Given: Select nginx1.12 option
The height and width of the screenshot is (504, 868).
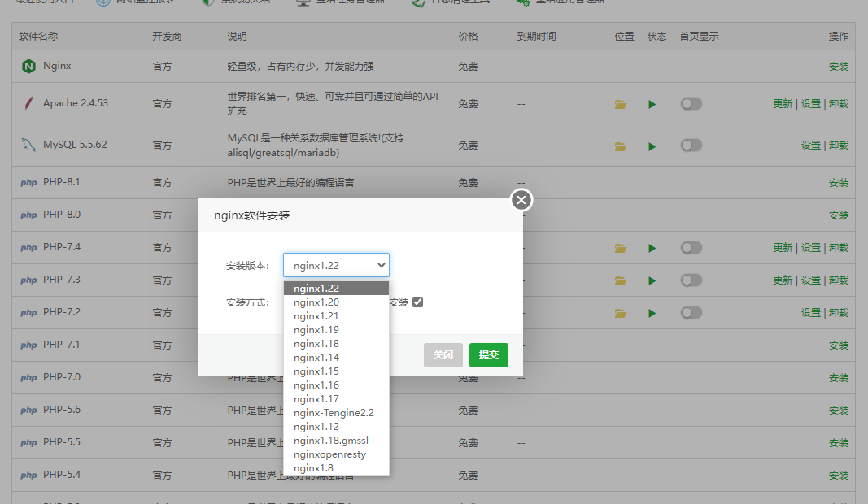Looking at the screenshot, I should (336, 427).
